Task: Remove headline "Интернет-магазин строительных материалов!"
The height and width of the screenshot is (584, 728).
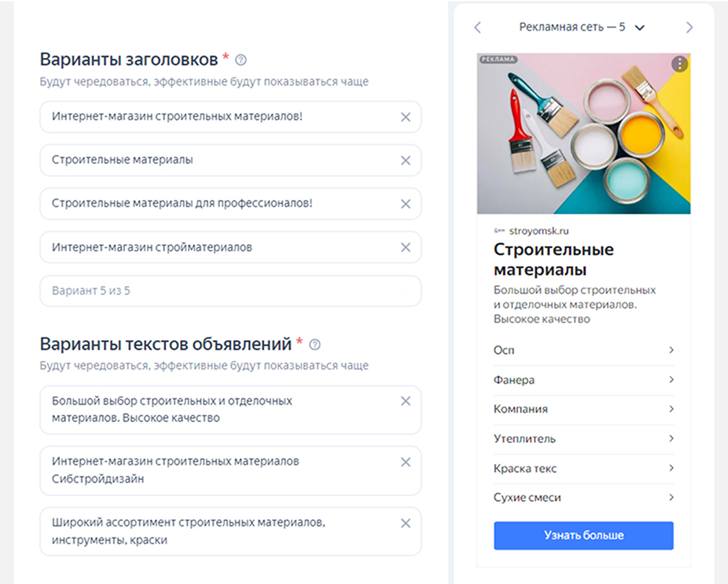Action: [406, 117]
